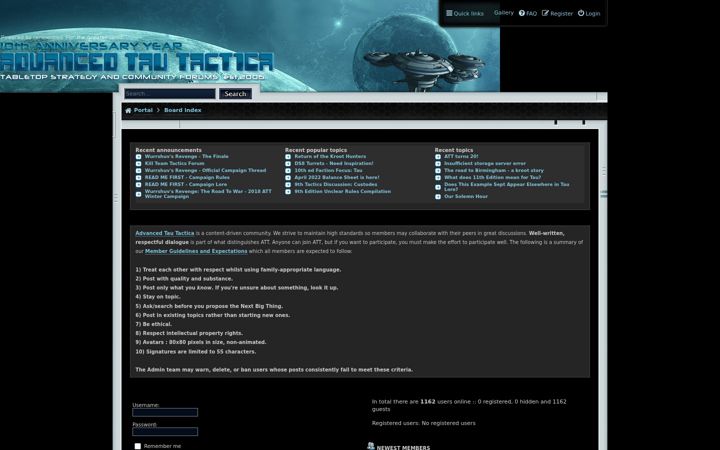Viewport: 720px width, 450px height.
Task: Open Does This Example Sept Appear Elsewhere topic
Action: click(x=506, y=187)
